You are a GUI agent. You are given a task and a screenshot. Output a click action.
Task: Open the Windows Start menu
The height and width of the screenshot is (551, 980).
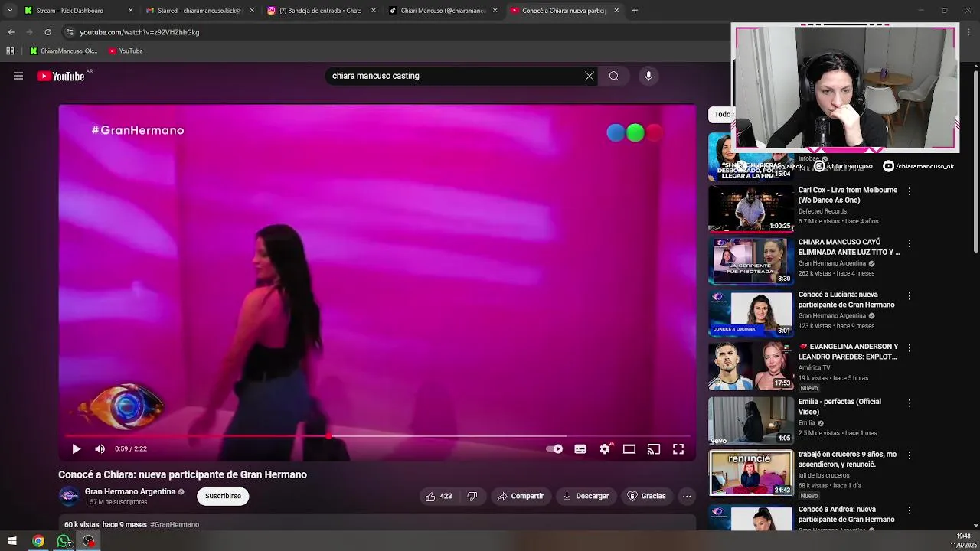point(12,541)
